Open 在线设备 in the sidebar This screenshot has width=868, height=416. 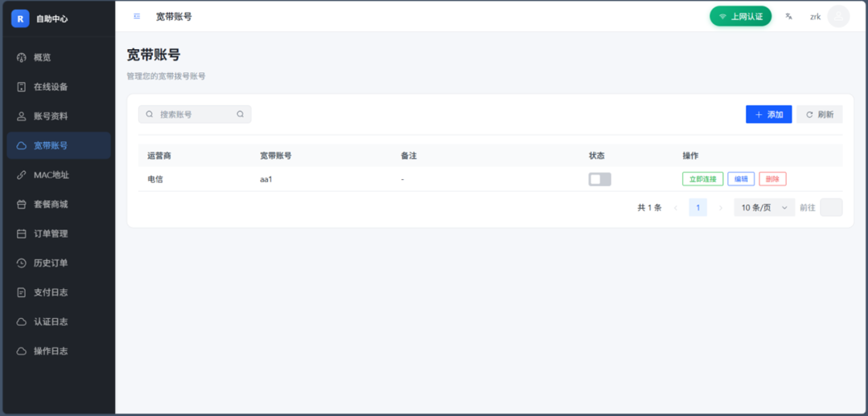coord(59,87)
